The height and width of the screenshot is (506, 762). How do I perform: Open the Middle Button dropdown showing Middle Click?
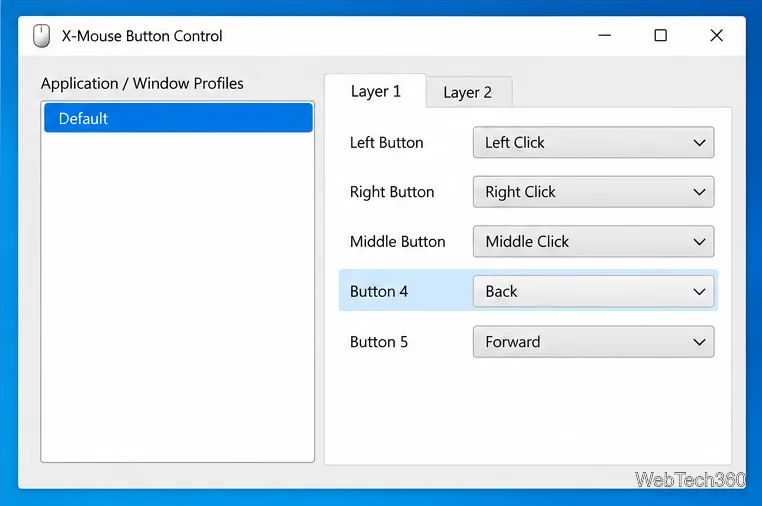(593, 242)
